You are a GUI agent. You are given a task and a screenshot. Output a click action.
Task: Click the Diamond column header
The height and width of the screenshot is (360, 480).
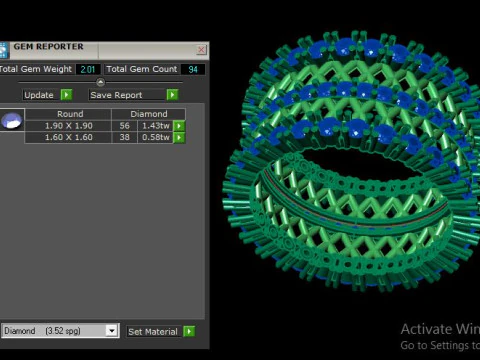coord(149,114)
